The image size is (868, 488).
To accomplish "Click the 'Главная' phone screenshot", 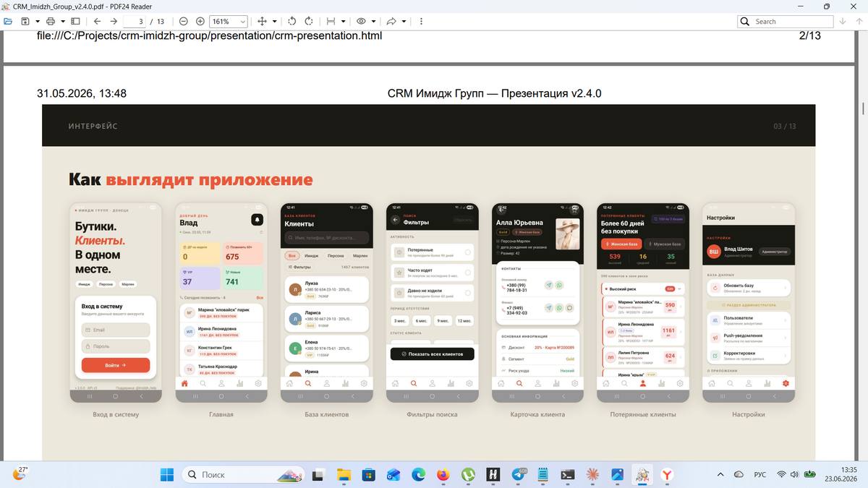I will 221,302.
